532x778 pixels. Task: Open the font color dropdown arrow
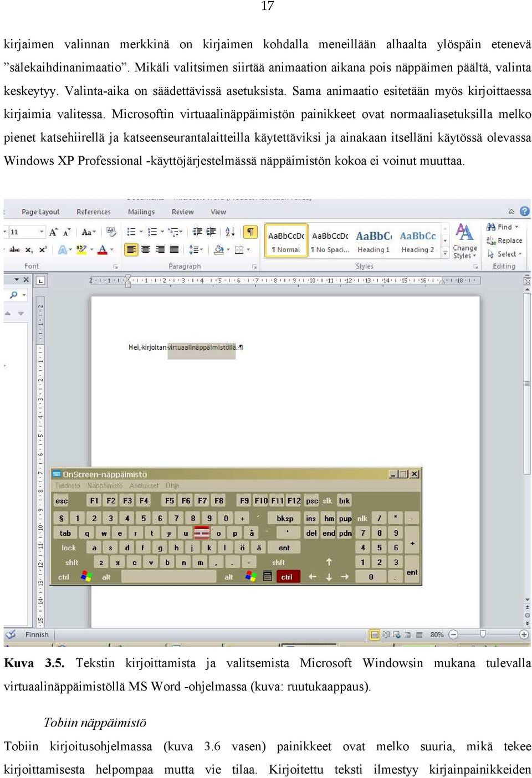coord(111,250)
